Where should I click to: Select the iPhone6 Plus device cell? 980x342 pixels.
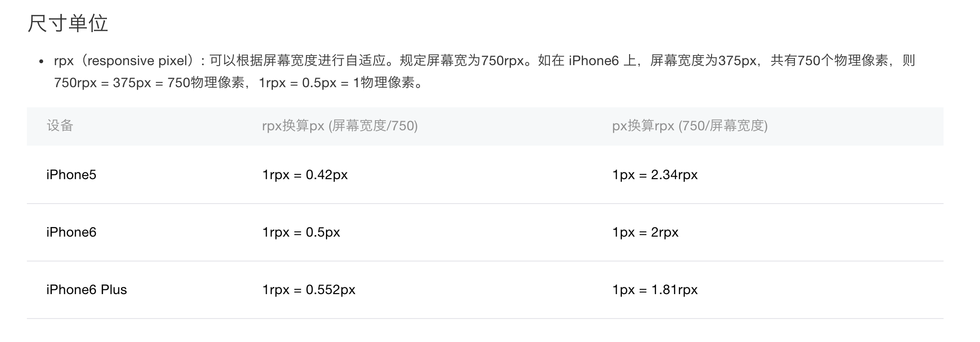click(87, 290)
